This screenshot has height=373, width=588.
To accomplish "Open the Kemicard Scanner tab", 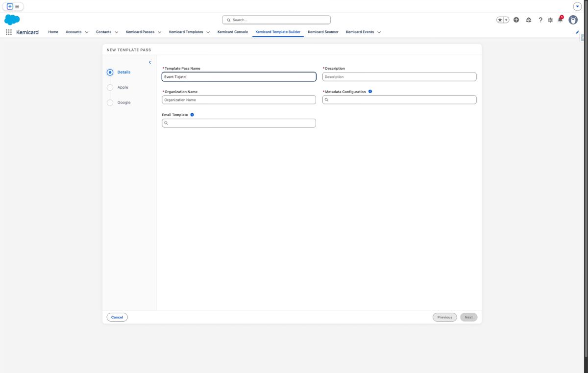I will click(x=323, y=32).
